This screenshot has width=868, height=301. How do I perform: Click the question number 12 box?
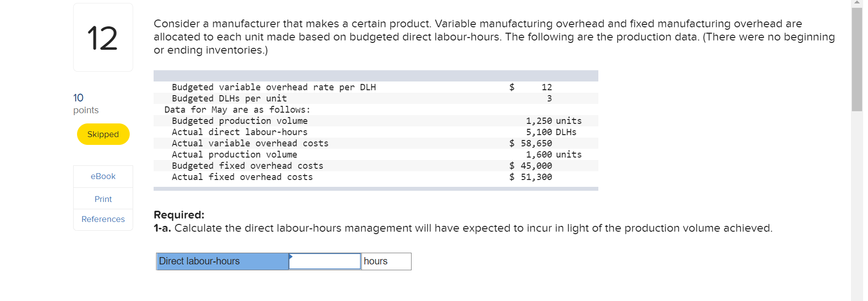click(103, 38)
